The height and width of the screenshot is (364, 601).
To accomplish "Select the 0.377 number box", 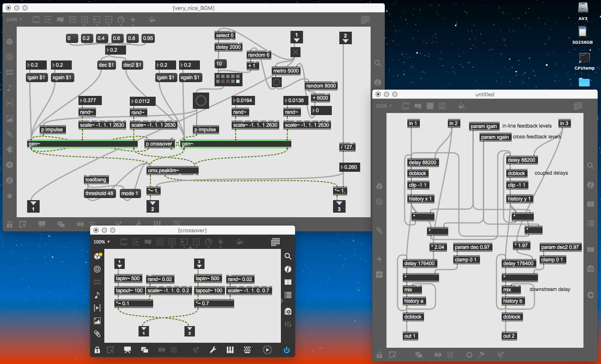I will (x=90, y=100).
